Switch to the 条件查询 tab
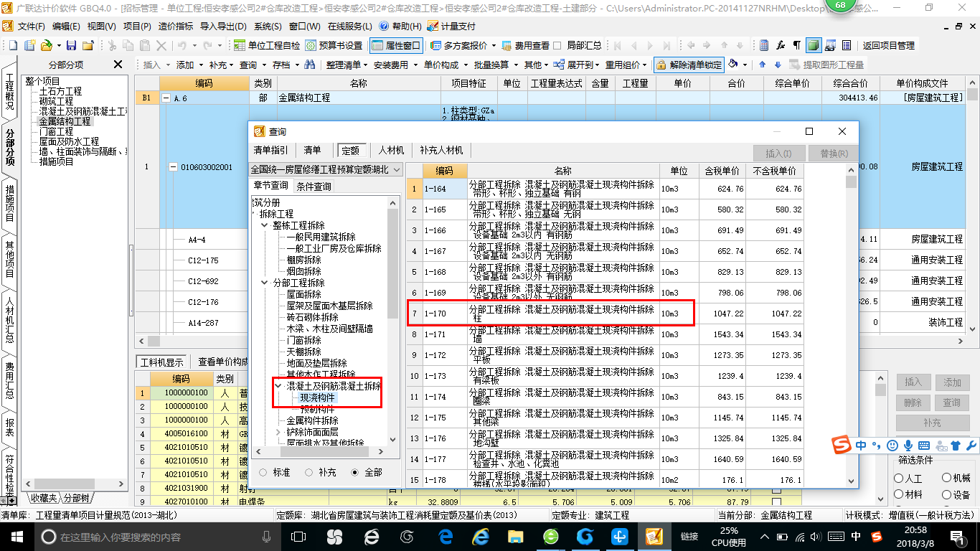The height and width of the screenshot is (551, 980). [314, 186]
